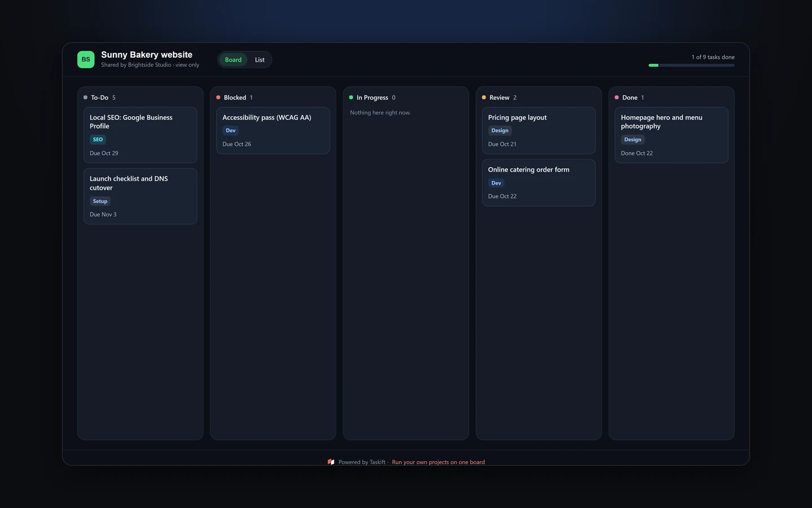
Task: Click the 'Due Oct 29' date
Action: [104, 154]
